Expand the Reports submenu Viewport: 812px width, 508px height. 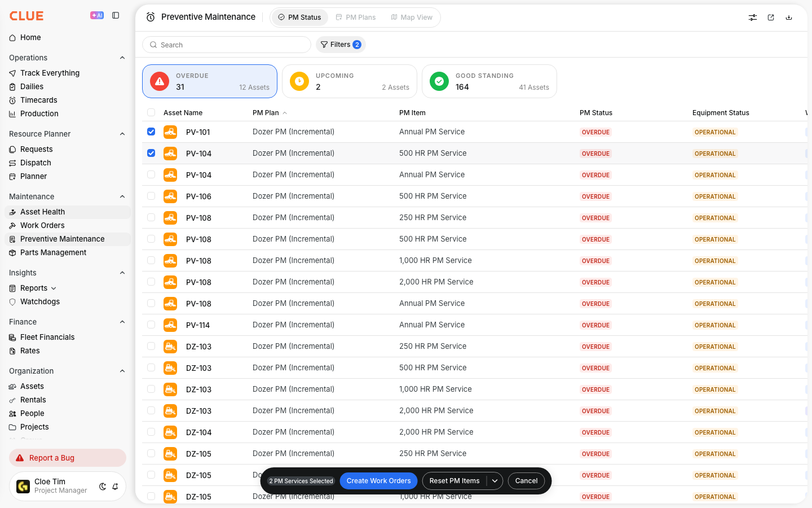tap(54, 288)
